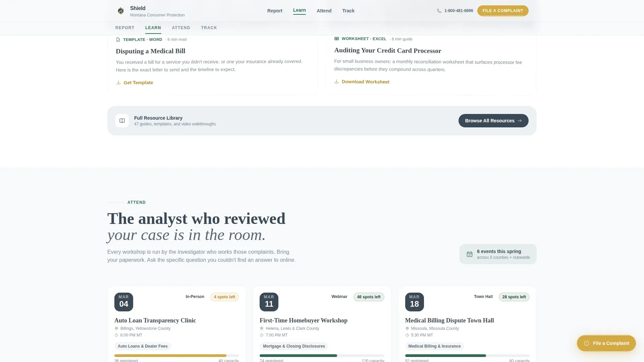Click the Medical Billing Town Hall progress bar
The image size is (644, 362).
467,356
